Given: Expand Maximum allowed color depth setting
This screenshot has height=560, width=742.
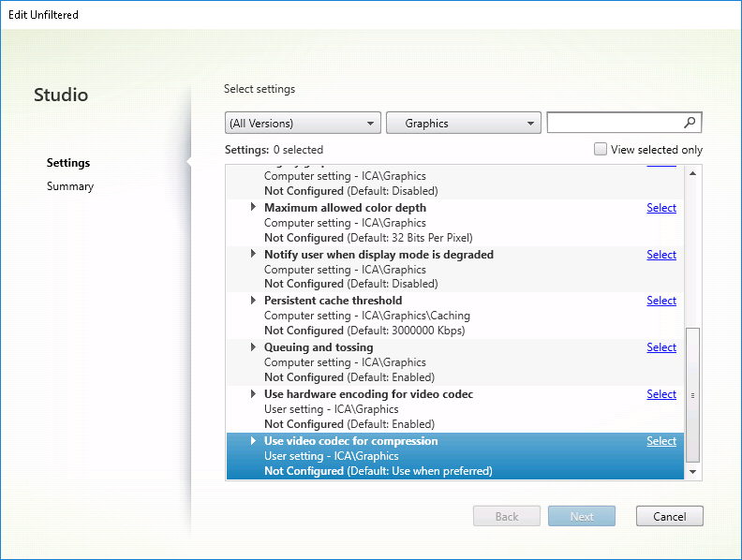Looking at the screenshot, I should pyautogui.click(x=253, y=208).
